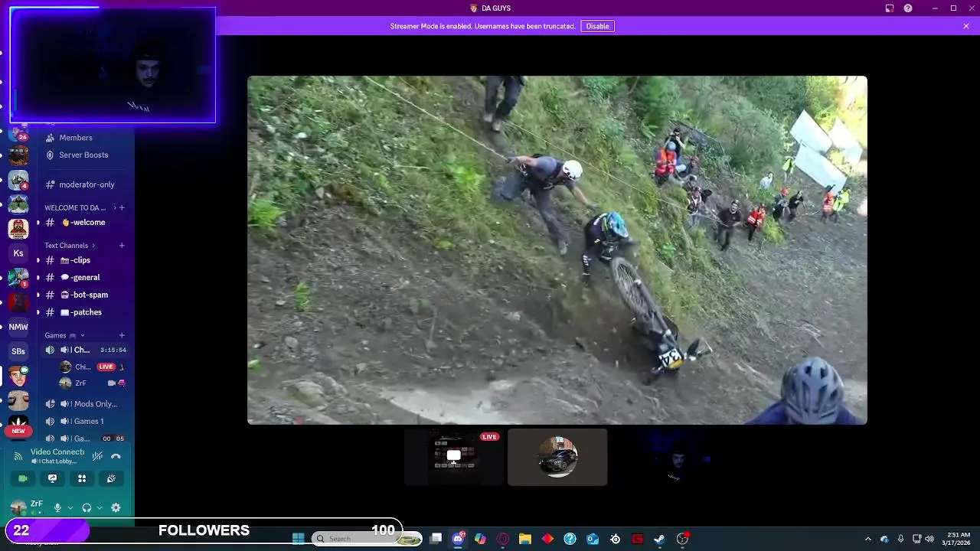This screenshot has width=980, height=551.
Task: Open Outlook from the taskbar
Action: (593, 539)
